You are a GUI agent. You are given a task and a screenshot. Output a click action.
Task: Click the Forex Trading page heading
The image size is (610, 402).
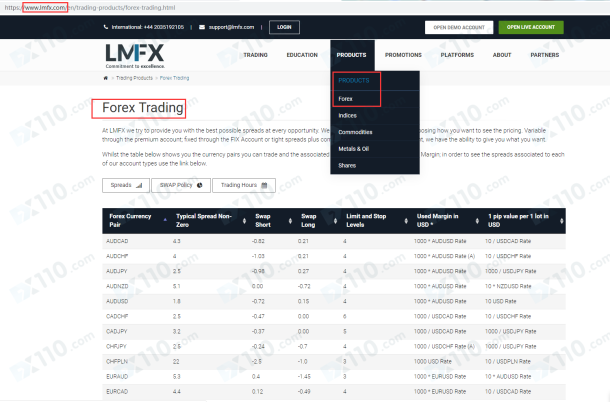(142, 108)
